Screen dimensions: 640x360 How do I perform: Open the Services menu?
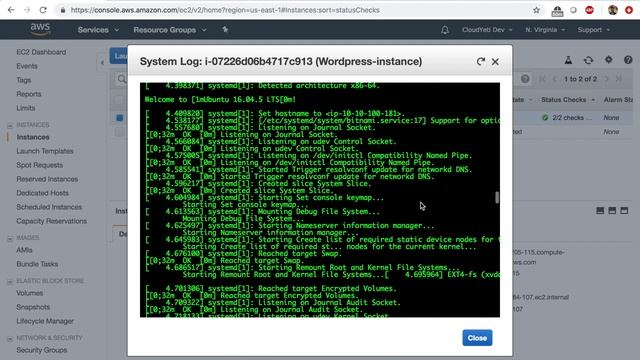(x=98, y=30)
